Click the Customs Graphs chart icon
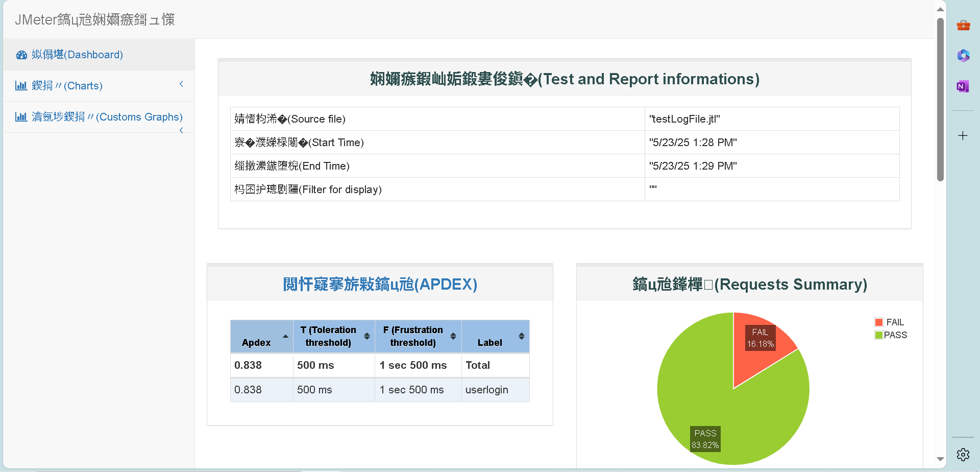980x472 pixels. [x=21, y=117]
